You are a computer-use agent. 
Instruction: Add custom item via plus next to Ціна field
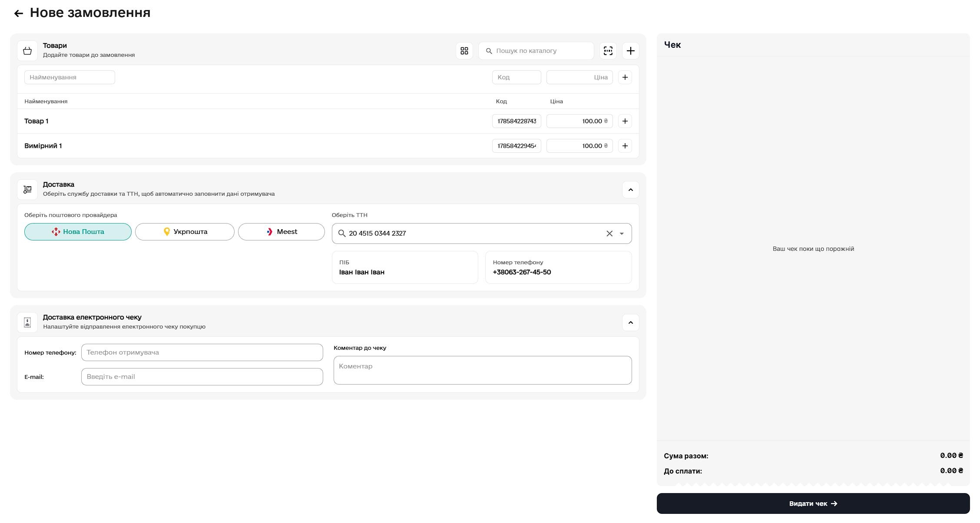point(625,77)
